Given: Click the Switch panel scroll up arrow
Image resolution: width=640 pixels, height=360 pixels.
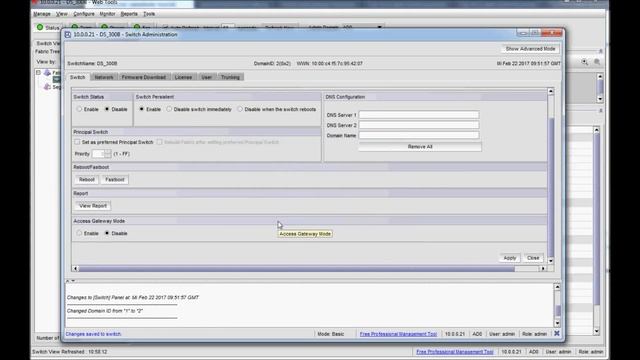Looking at the screenshot, I should point(551,91).
